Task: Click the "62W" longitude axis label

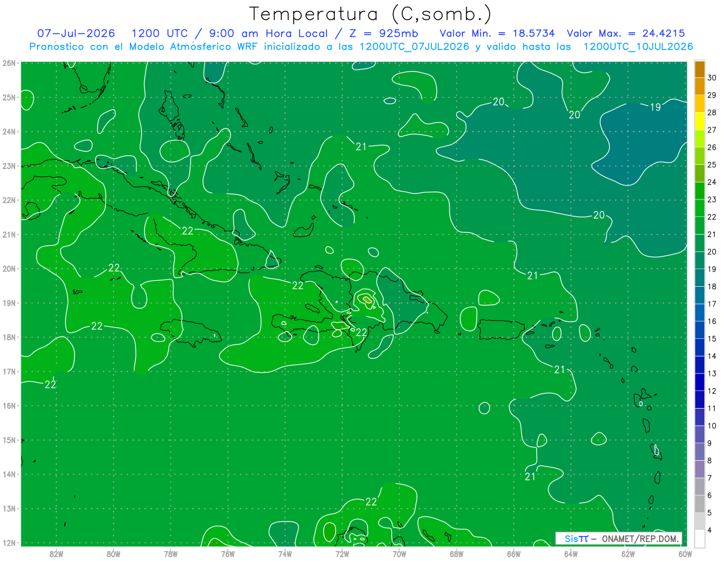Action: pos(628,554)
